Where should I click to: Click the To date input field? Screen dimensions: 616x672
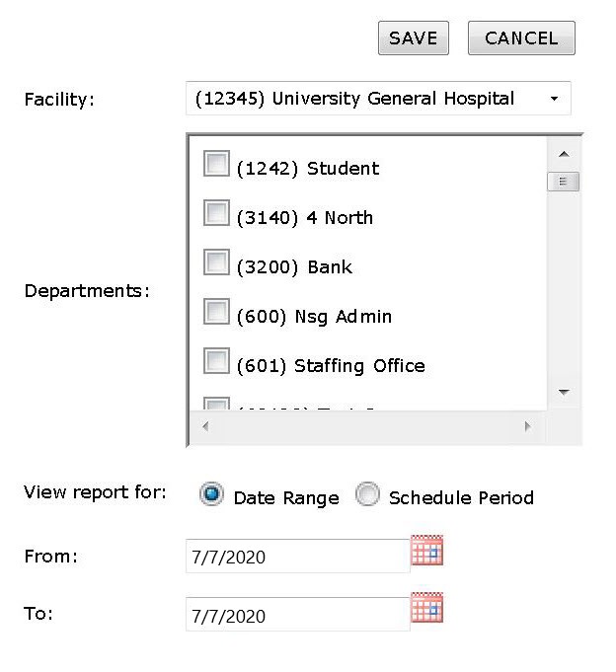pyautogui.click(x=297, y=616)
